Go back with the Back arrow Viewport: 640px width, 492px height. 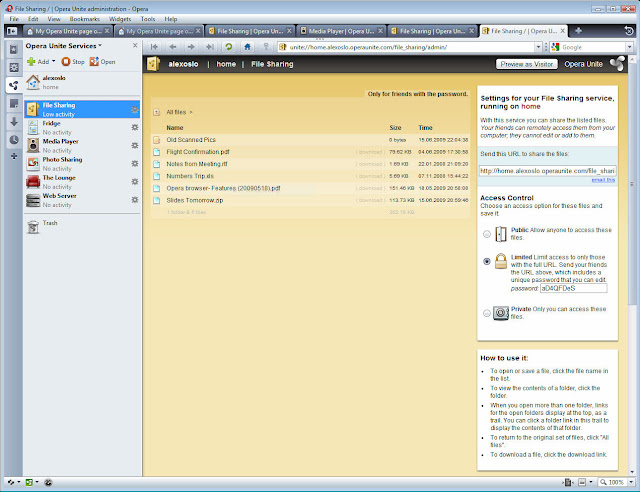(173, 47)
